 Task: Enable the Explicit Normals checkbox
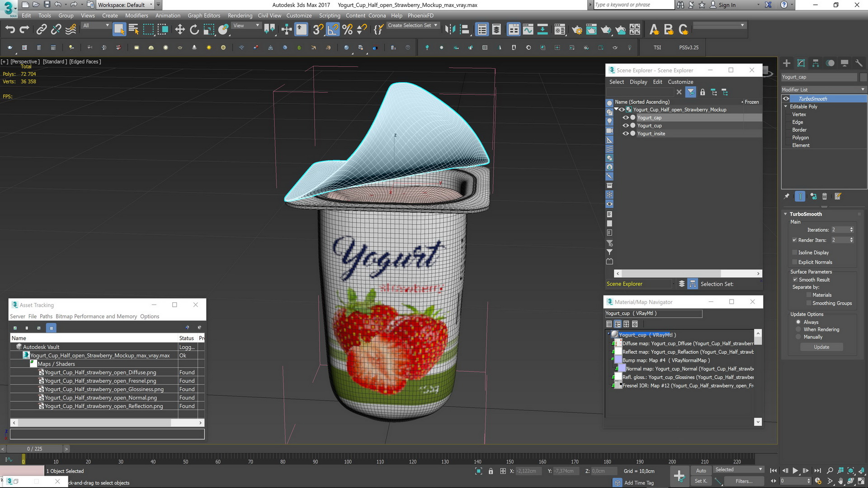794,262
